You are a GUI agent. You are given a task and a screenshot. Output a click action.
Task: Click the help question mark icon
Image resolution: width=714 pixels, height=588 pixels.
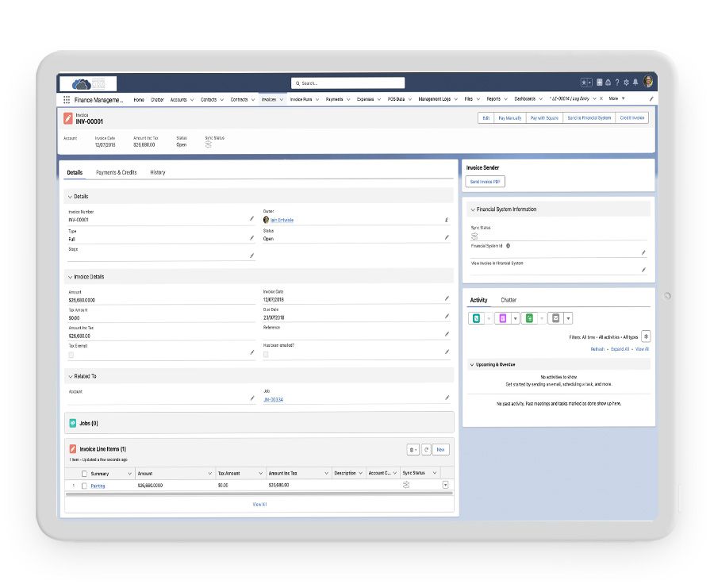pos(617,83)
